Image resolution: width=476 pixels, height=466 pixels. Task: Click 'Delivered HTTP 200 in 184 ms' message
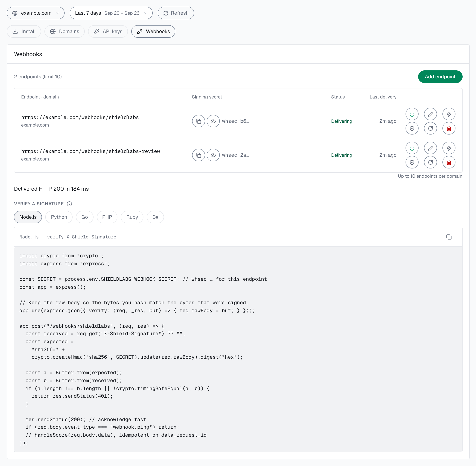point(51,189)
